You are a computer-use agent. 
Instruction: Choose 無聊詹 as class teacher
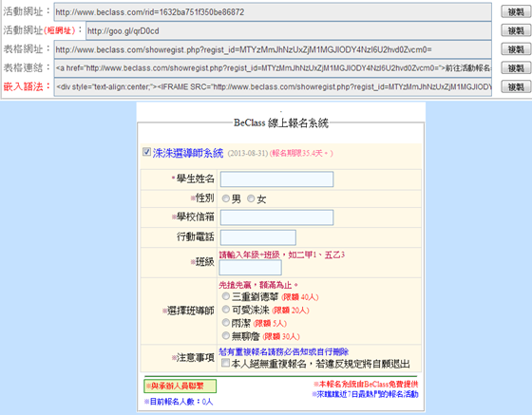tap(226, 335)
